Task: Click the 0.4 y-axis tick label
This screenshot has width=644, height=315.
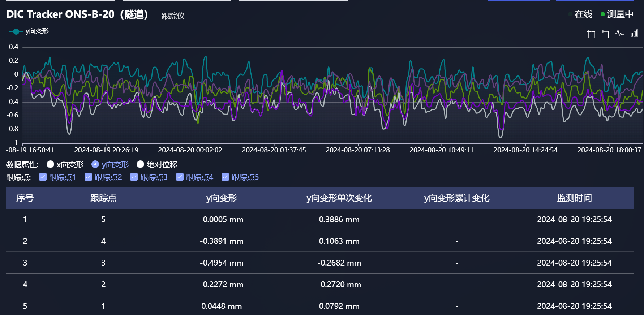Action: (x=14, y=47)
